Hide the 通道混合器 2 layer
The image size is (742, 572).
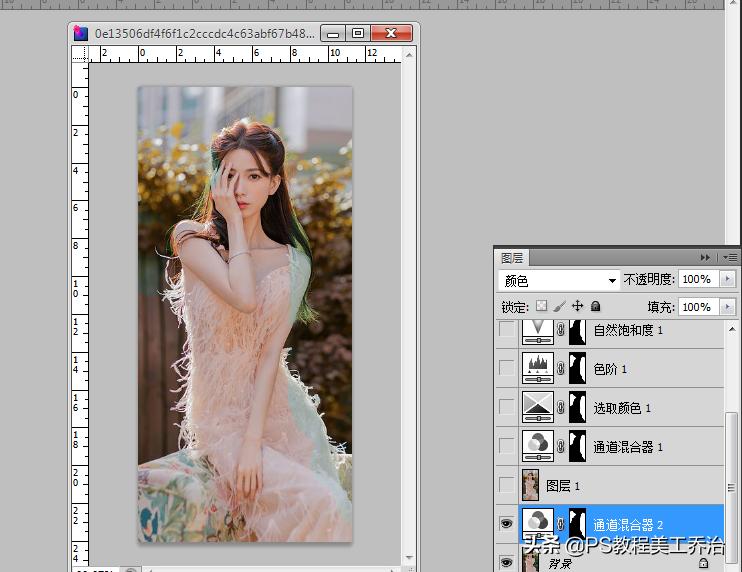click(508, 523)
